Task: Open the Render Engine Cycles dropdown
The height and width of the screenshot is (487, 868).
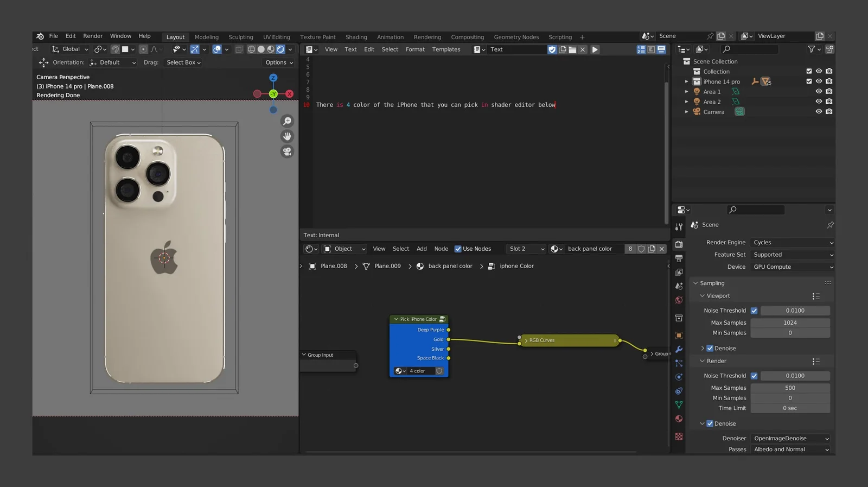Action: pyautogui.click(x=792, y=243)
